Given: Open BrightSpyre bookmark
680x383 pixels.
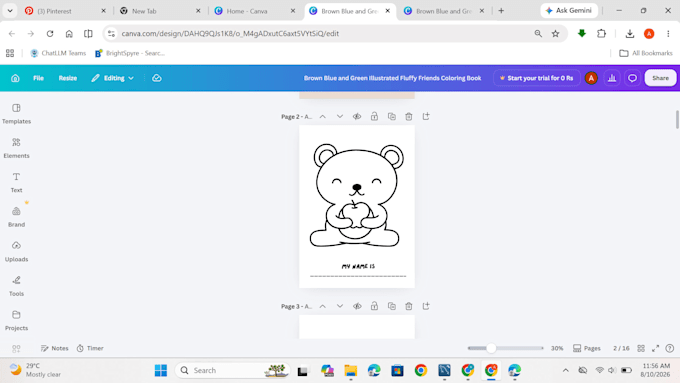Looking at the screenshot, I should point(130,53).
